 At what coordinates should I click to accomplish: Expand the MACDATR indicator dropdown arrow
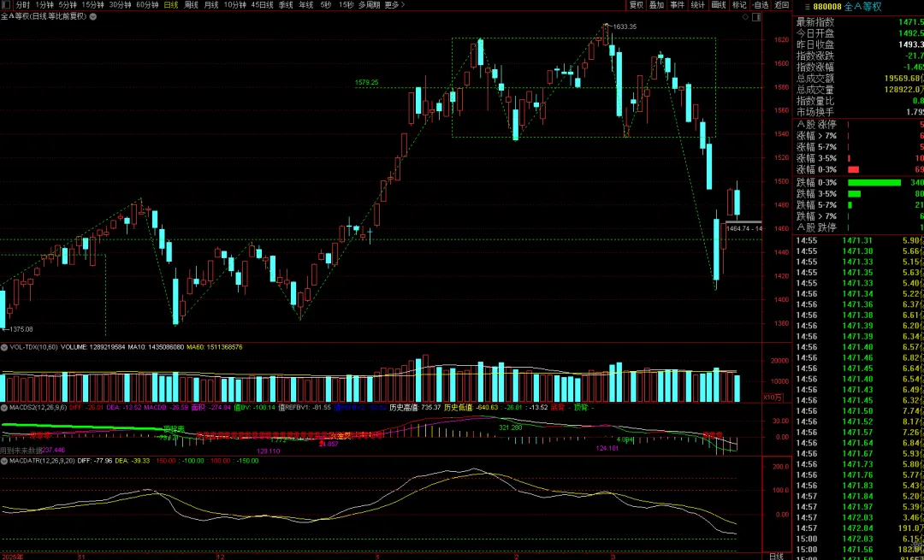click(4, 461)
